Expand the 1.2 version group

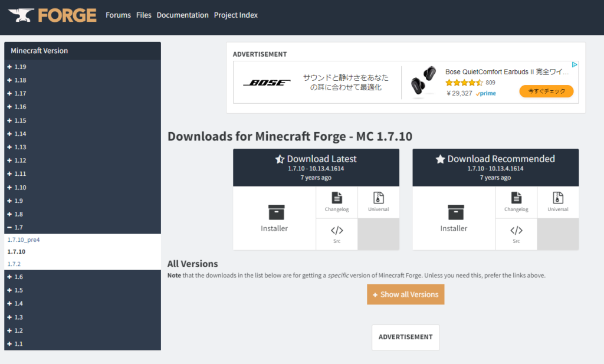pos(83,330)
